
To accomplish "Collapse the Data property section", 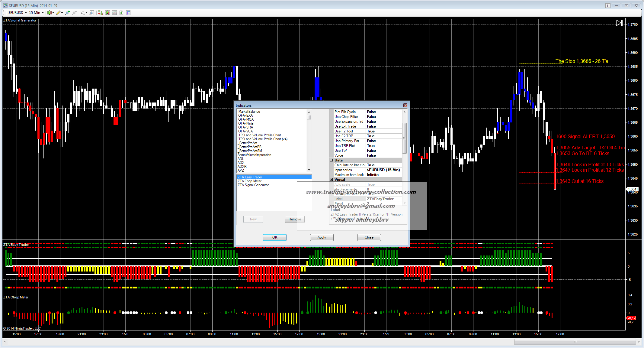I will pos(331,160).
